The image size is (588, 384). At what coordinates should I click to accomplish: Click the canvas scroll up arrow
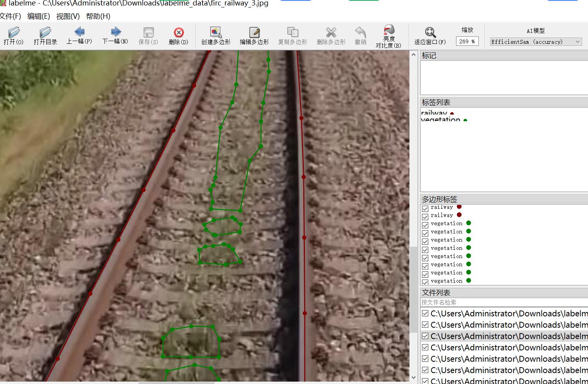tap(413, 55)
